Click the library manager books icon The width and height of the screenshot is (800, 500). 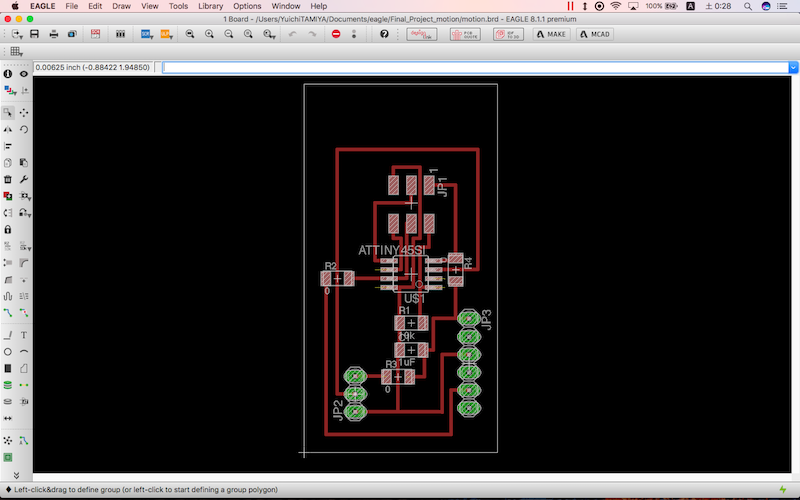coord(120,34)
